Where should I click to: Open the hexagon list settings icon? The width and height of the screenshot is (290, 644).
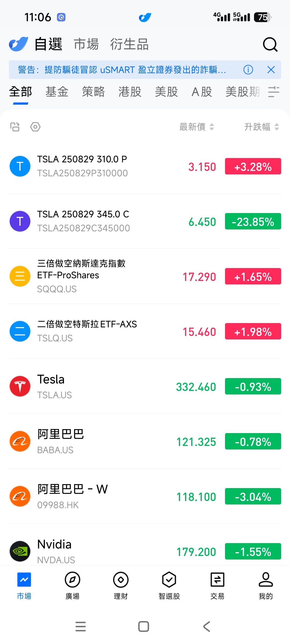(x=35, y=127)
